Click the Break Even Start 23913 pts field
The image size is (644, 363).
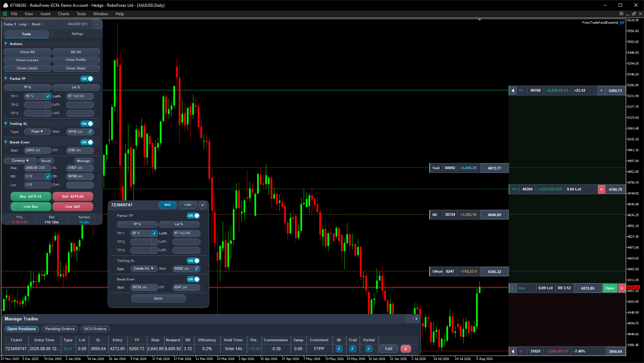(x=38, y=151)
